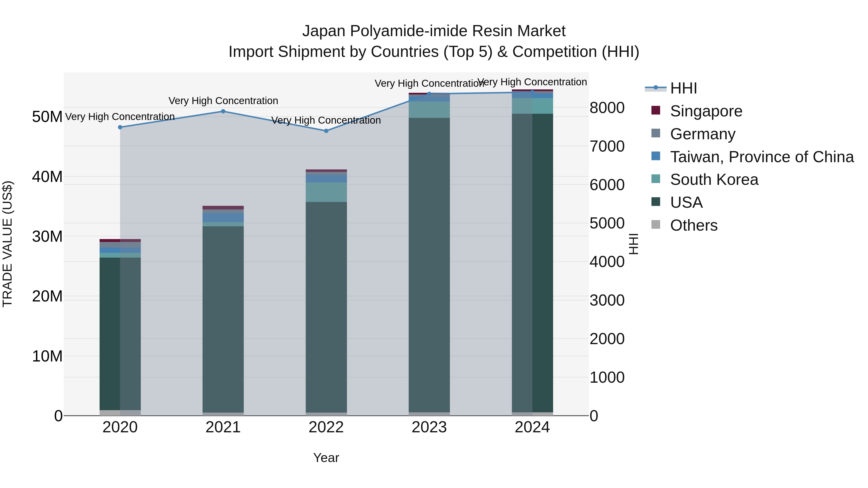Image resolution: width=868 pixels, height=488 pixels.
Task: Click the TRADE VALUE (US$) axis title
Action: click(x=7, y=244)
